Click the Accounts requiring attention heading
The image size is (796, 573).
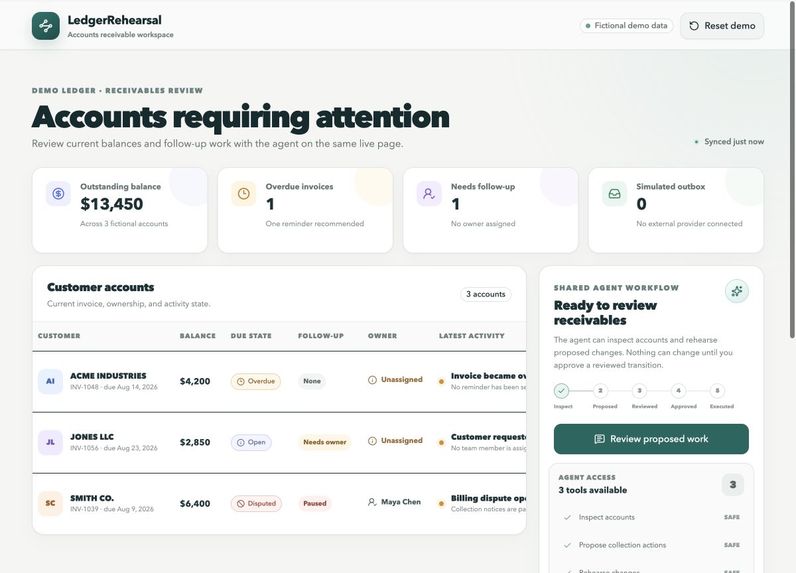tap(241, 117)
